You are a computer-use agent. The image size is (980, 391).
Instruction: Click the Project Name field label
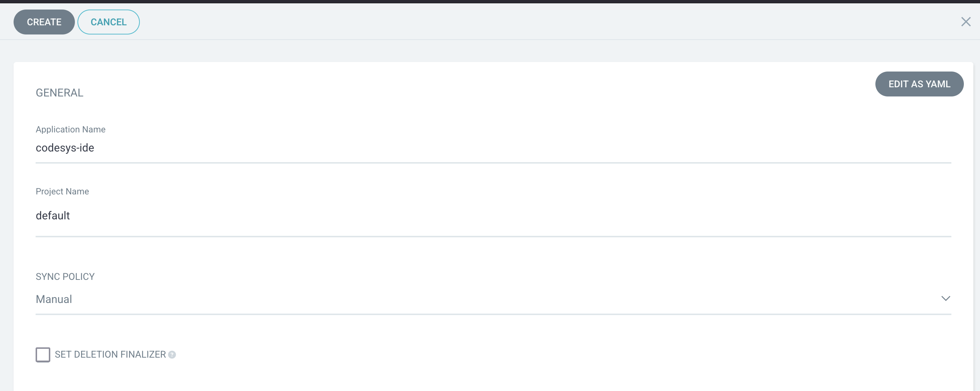coord(62,191)
